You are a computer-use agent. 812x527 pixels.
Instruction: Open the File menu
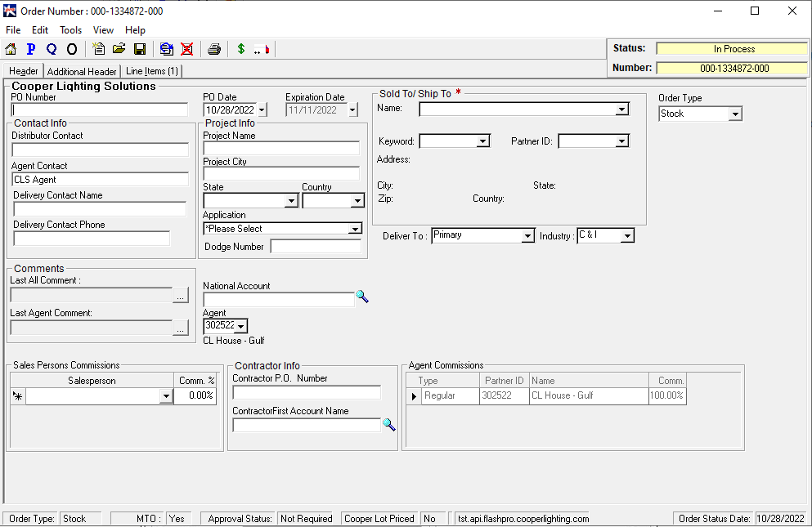[x=13, y=30]
